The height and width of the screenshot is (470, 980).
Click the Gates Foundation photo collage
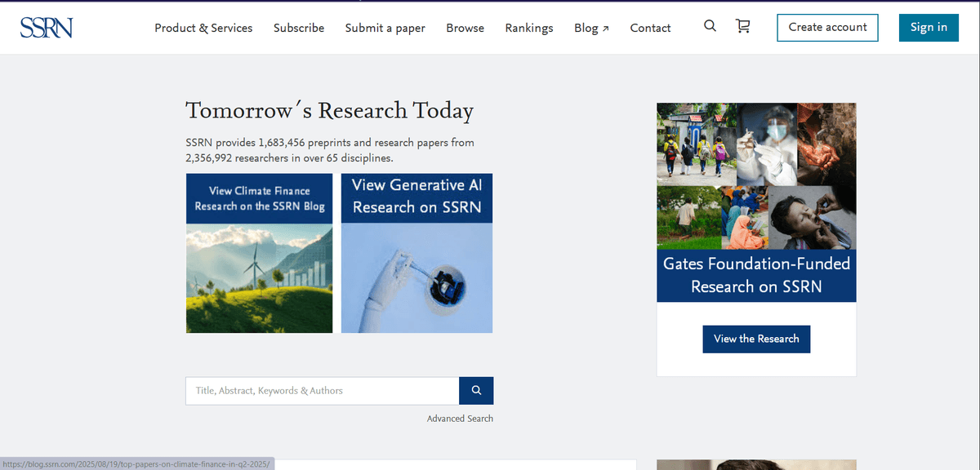[756, 175]
